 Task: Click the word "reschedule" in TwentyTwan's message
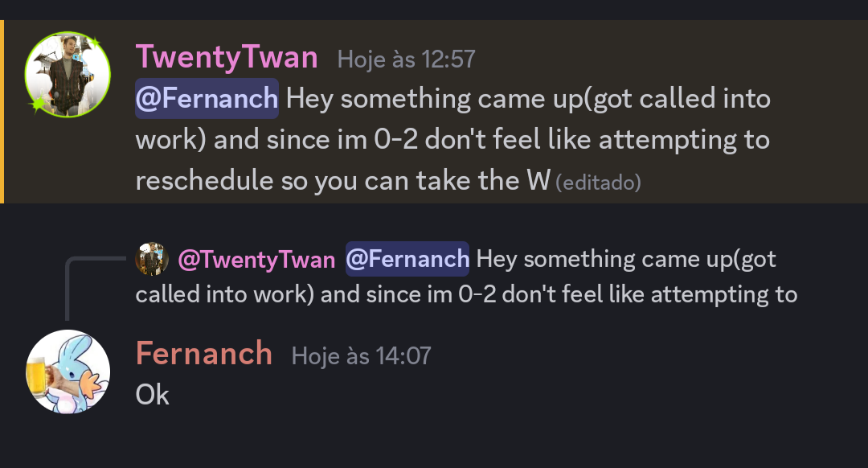coord(205,180)
